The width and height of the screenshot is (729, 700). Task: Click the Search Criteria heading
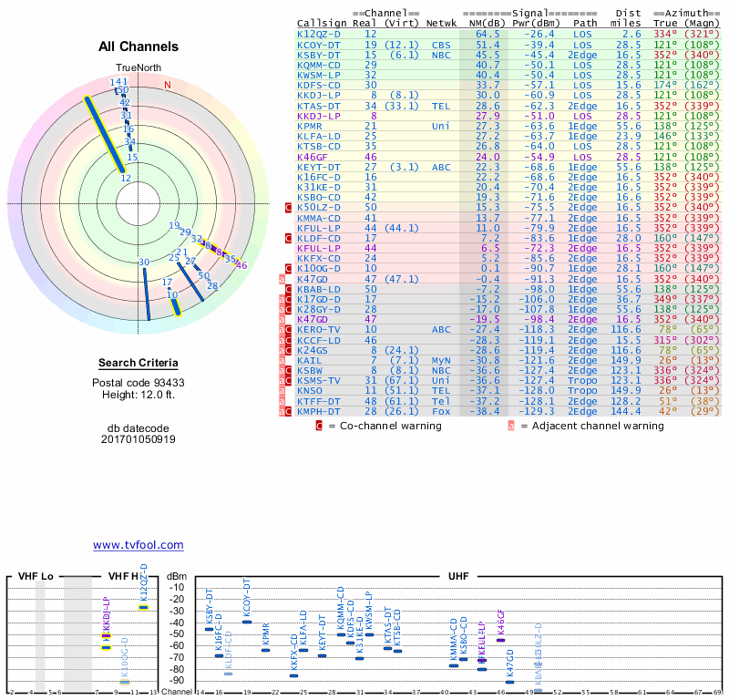pos(139,363)
